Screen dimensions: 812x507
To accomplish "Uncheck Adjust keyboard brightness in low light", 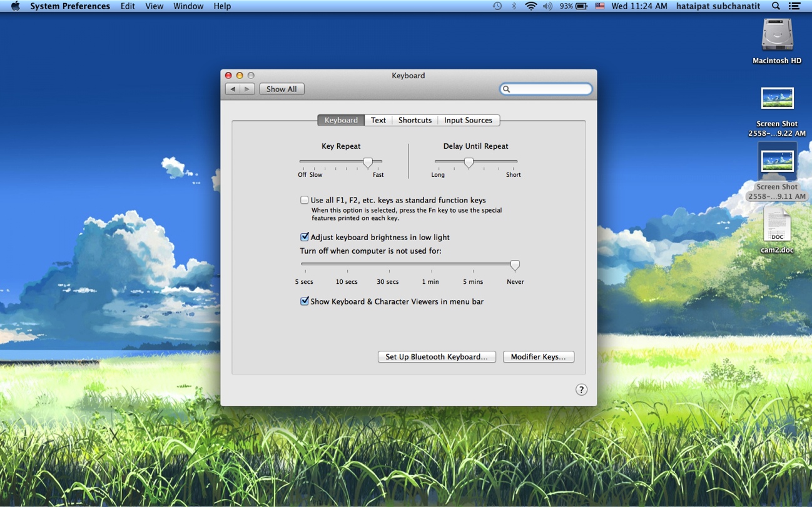I will point(305,237).
